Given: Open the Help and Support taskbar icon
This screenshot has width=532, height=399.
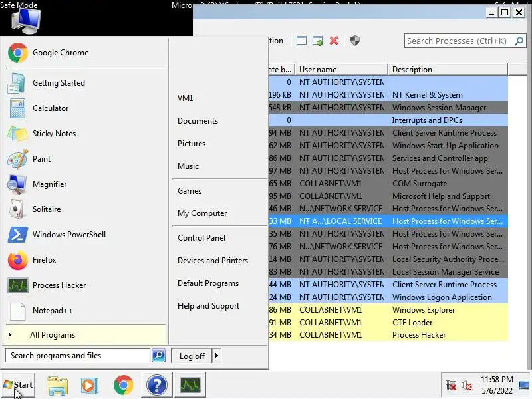Looking at the screenshot, I should (x=157, y=385).
